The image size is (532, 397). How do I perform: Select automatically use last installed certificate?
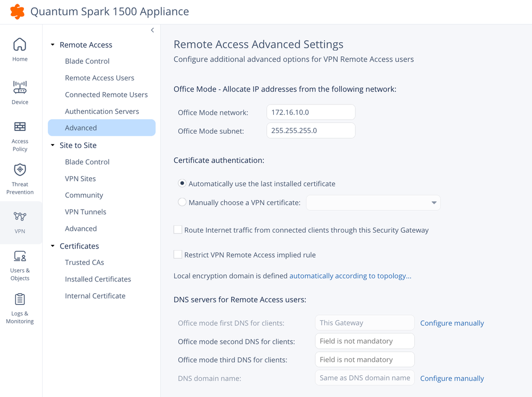click(x=182, y=184)
